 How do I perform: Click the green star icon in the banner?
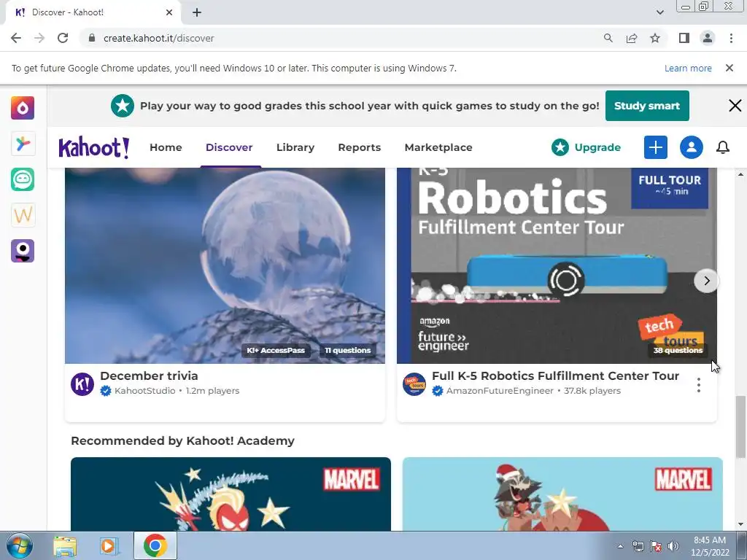(123, 106)
